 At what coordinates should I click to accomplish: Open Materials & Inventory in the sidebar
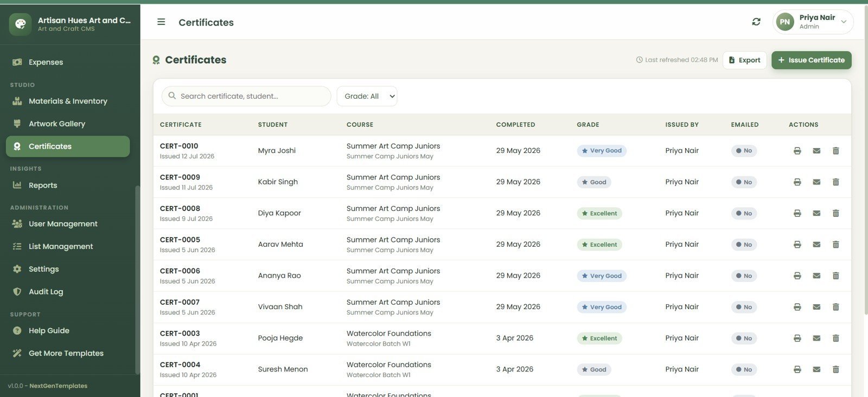68,101
